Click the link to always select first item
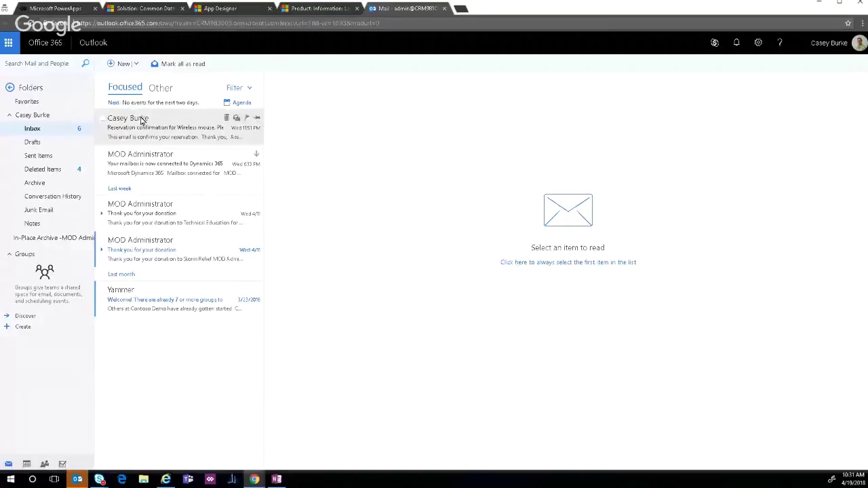The width and height of the screenshot is (868, 488). point(568,262)
